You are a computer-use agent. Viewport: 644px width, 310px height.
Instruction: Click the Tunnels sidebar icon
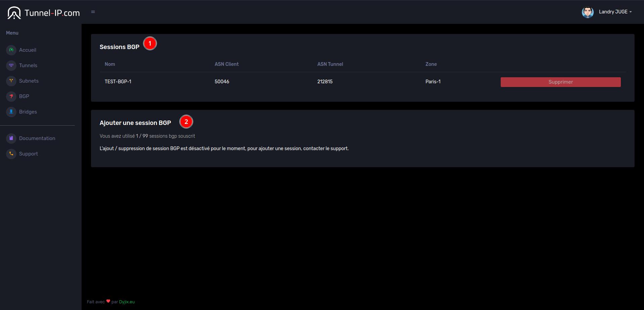11,65
